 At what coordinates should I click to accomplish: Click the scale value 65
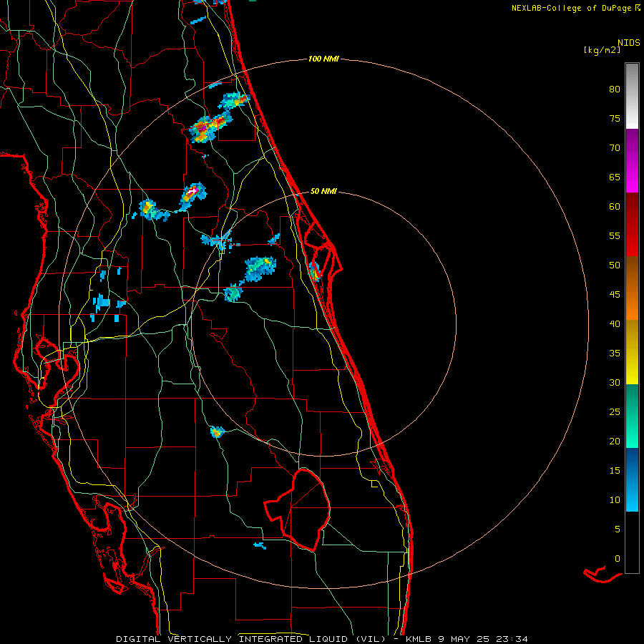tap(615, 177)
